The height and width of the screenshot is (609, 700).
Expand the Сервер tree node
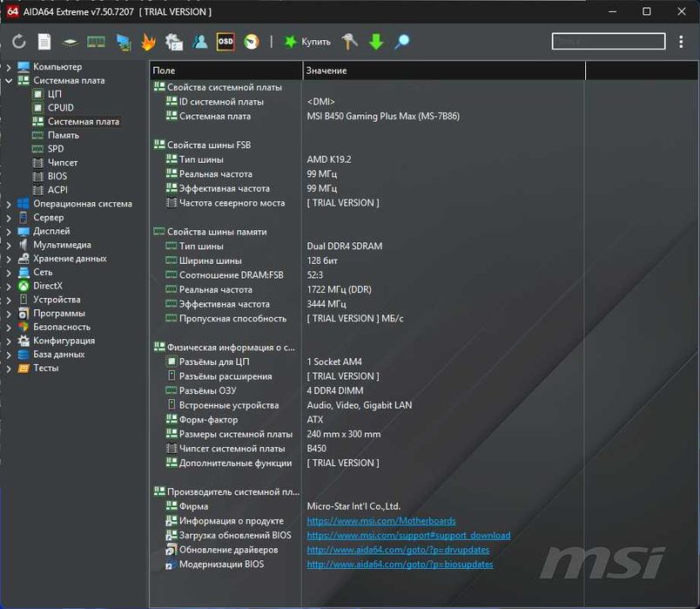(x=9, y=218)
